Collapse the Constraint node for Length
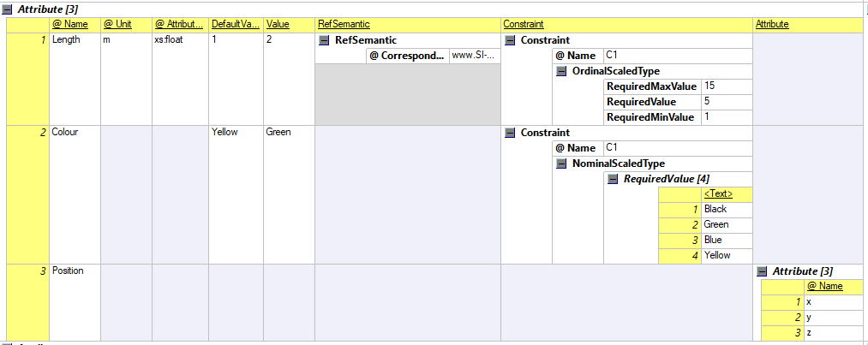The image size is (868, 345). (510, 40)
